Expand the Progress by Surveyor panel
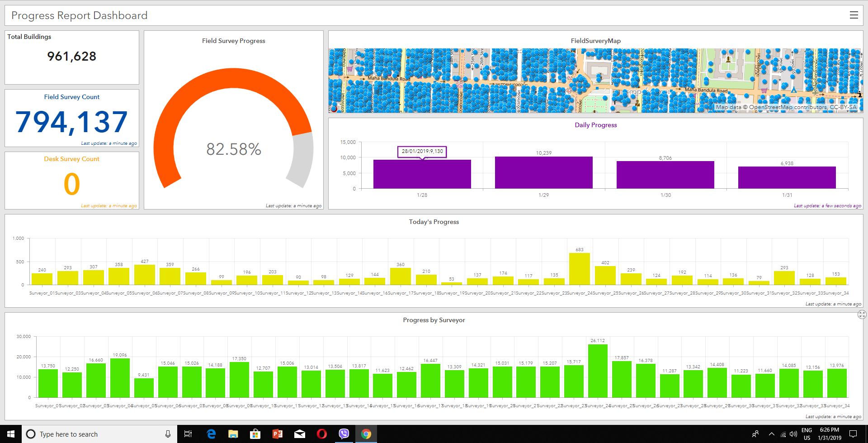 click(x=862, y=314)
